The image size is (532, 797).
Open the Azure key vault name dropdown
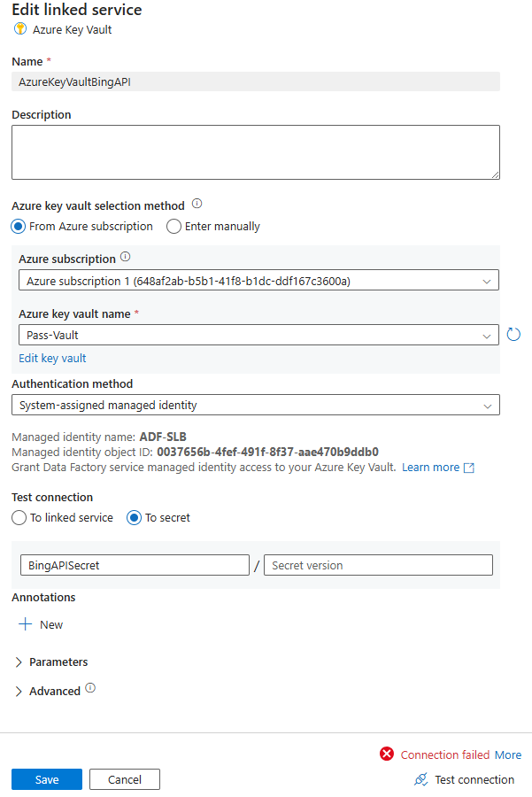click(488, 335)
